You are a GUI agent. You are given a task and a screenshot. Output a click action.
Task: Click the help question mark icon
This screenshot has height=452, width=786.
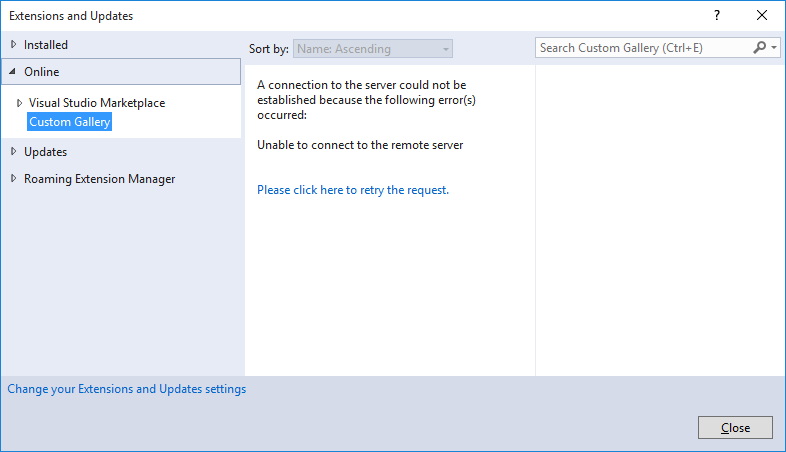tap(717, 16)
